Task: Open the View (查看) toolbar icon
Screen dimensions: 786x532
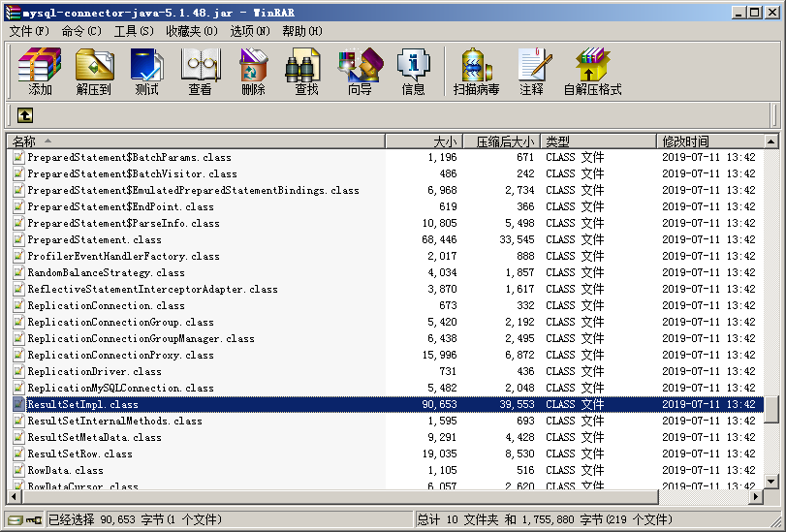Action: pyautogui.click(x=200, y=71)
